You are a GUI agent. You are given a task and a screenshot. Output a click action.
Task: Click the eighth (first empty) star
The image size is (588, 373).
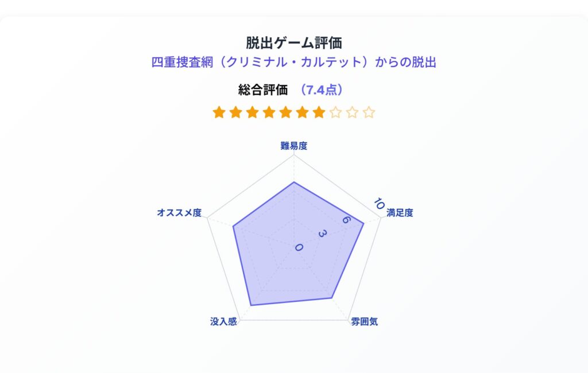(335, 112)
